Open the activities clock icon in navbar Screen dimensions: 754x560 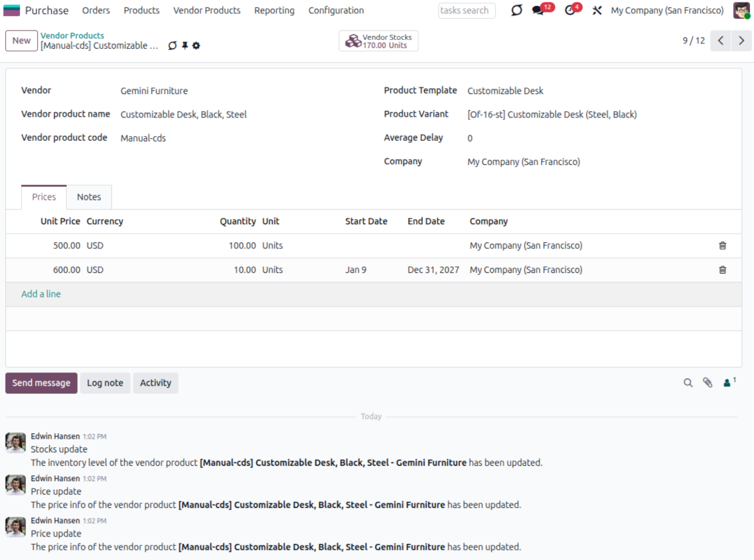[x=569, y=11]
